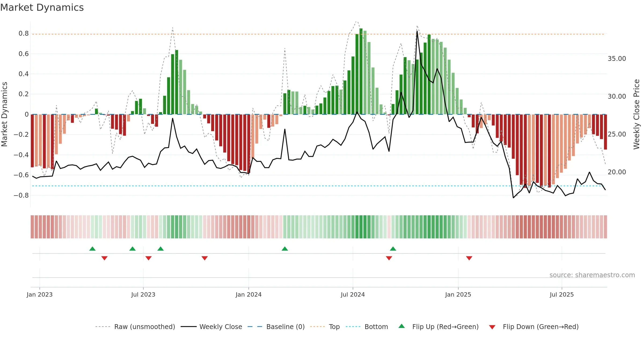Select the red flip-down marker in late April 2023
644x362 pixels.
coord(104,258)
